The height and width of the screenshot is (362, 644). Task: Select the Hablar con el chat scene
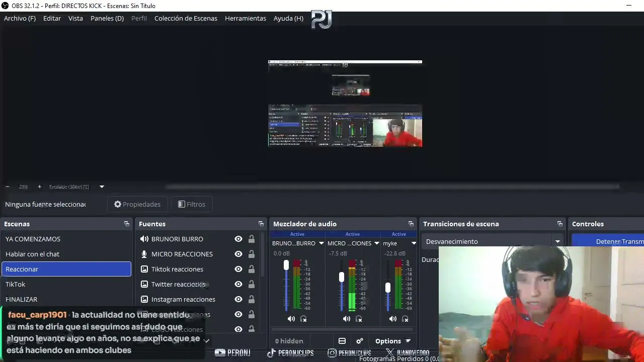(66, 254)
